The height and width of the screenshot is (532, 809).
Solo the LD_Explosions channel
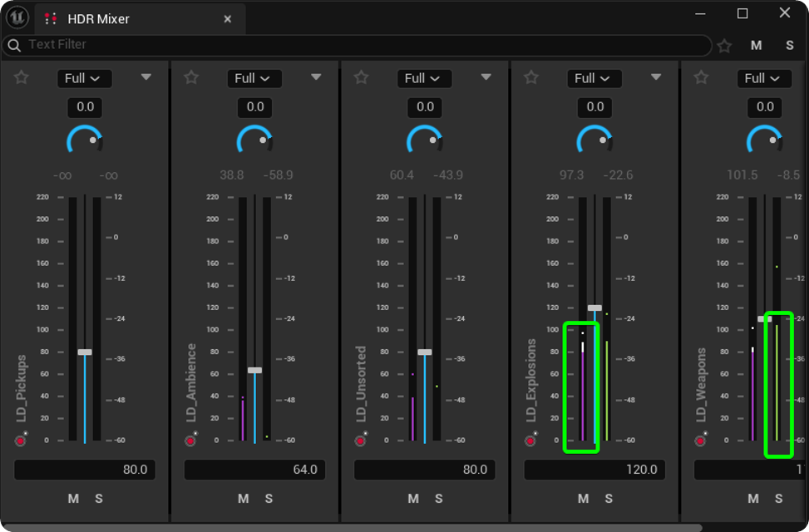click(x=609, y=499)
